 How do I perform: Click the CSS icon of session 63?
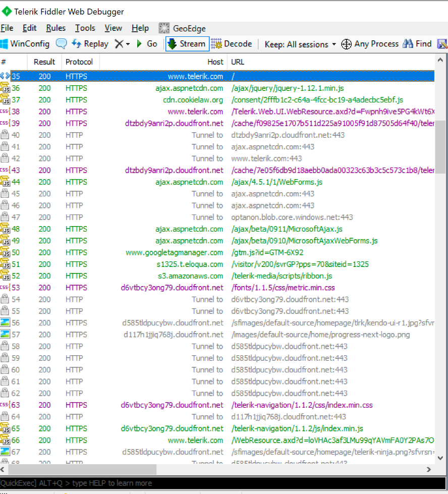click(5, 405)
